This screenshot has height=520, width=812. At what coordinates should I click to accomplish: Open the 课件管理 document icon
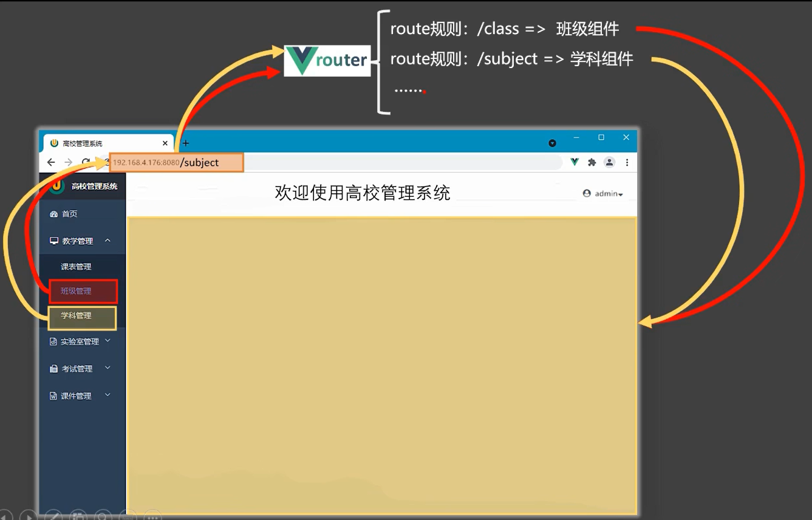click(53, 395)
